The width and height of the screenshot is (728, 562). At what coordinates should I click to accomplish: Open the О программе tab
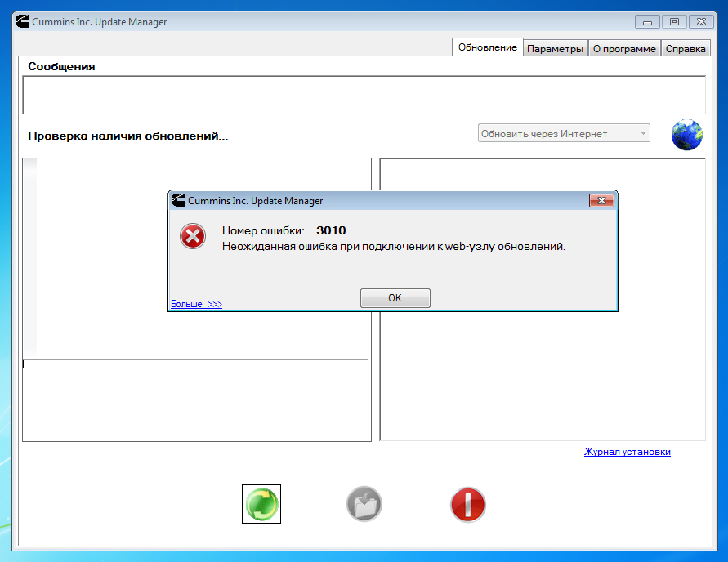click(624, 49)
